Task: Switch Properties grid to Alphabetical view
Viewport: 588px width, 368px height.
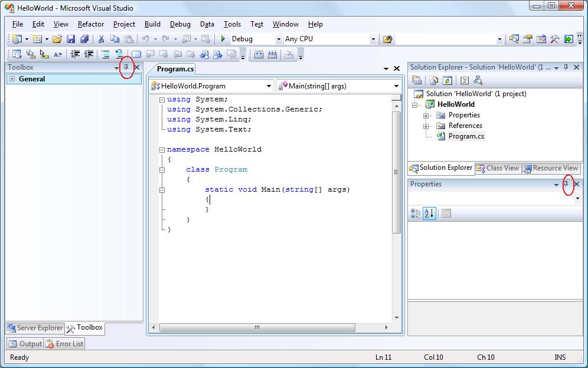Action: point(429,213)
